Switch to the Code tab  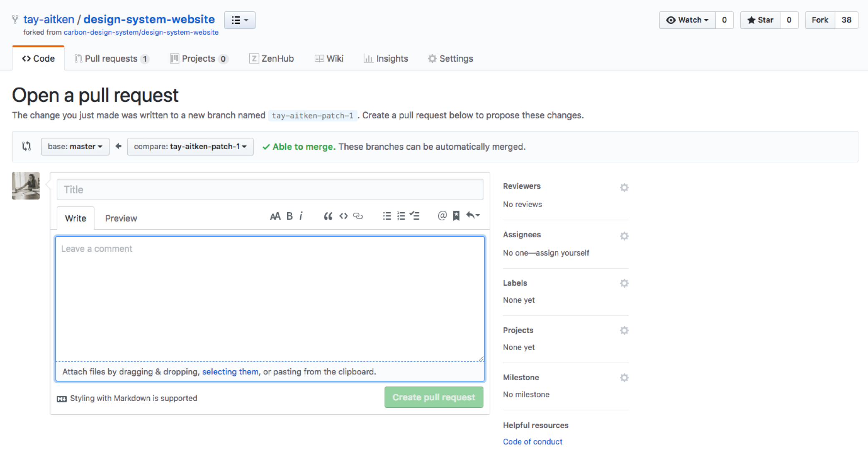point(38,58)
